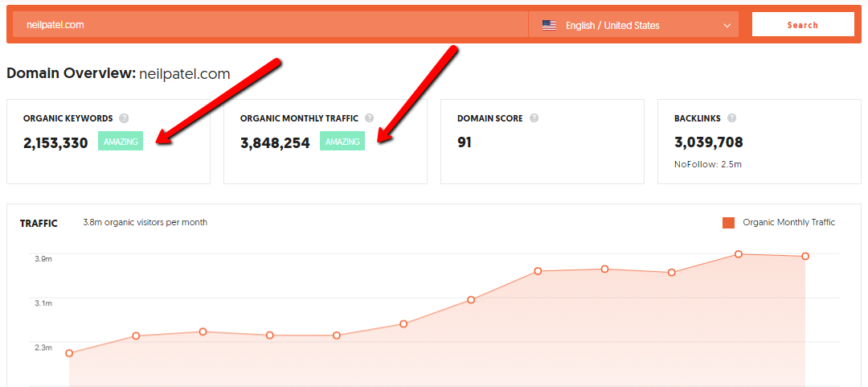Select the backlinks value 3,039,708

[x=709, y=142]
